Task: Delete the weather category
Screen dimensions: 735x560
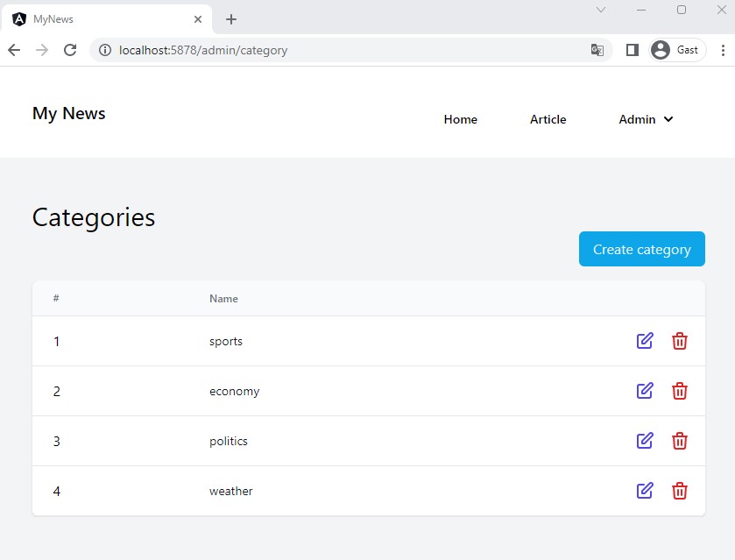Action: 680,491
